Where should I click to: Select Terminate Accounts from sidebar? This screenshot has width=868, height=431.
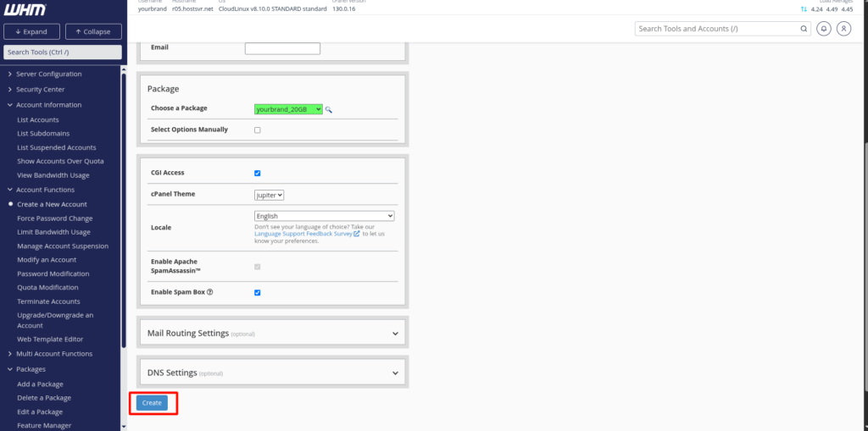tap(48, 301)
